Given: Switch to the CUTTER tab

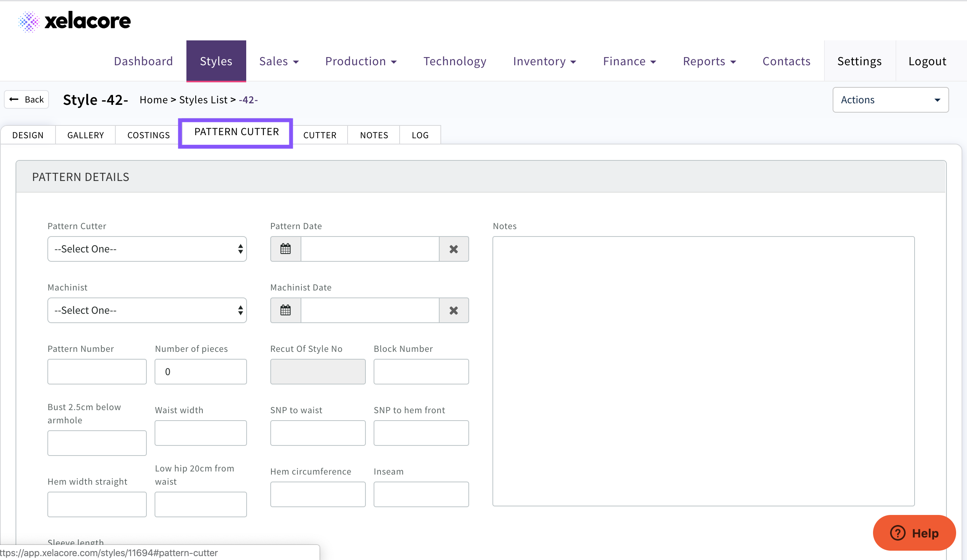Looking at the screenshot, I should (x=320, y=135).
